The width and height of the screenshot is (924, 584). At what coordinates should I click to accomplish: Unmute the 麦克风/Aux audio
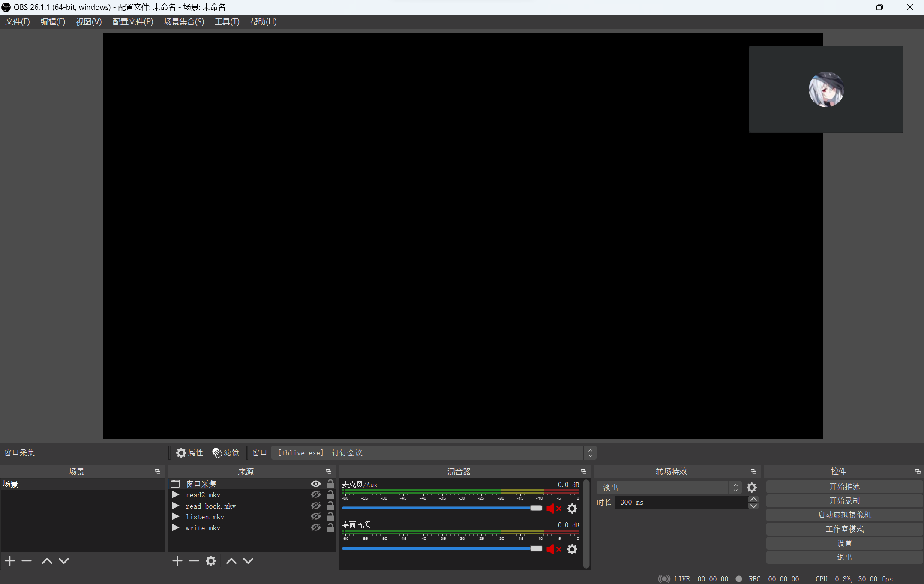tap(554, 509)
